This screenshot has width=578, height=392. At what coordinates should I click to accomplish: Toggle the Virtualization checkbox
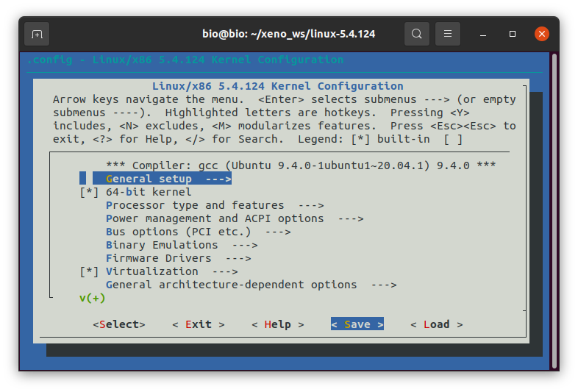89,272
